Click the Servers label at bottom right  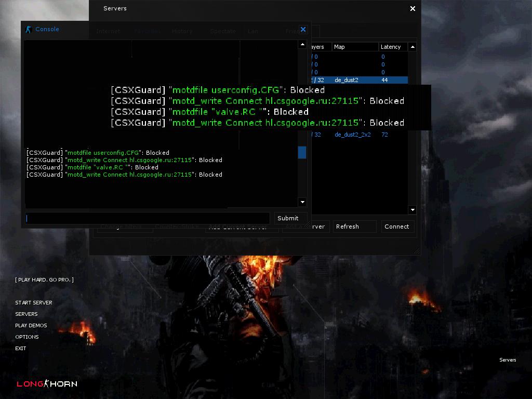(x=508, y=360)
